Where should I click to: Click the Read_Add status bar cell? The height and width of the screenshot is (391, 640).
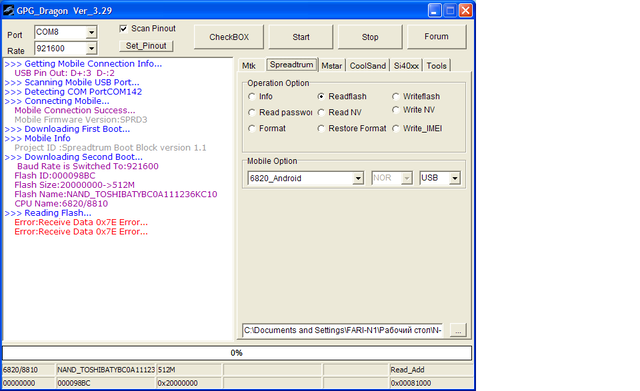(x=431, y=370)
